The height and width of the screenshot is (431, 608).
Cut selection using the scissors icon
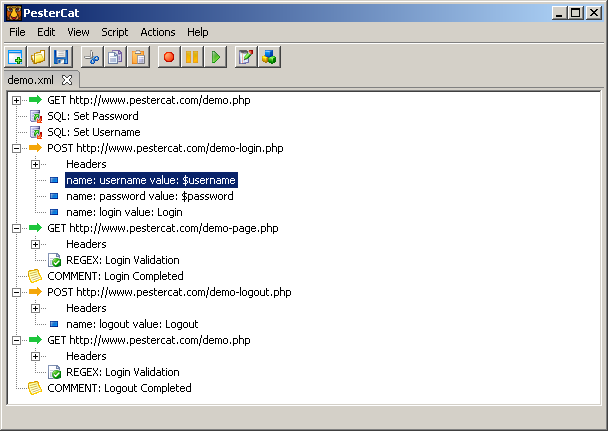(92, 57)
